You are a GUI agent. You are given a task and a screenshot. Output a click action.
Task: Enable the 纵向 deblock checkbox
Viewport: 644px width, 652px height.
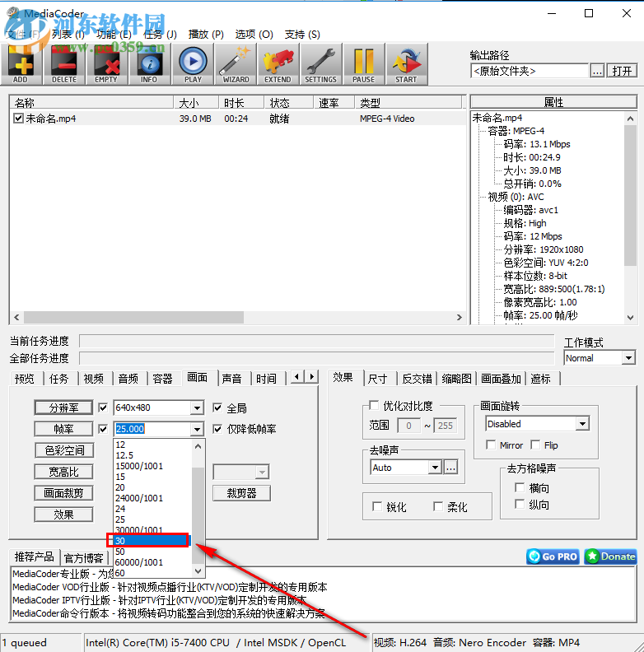click(519, 505)
